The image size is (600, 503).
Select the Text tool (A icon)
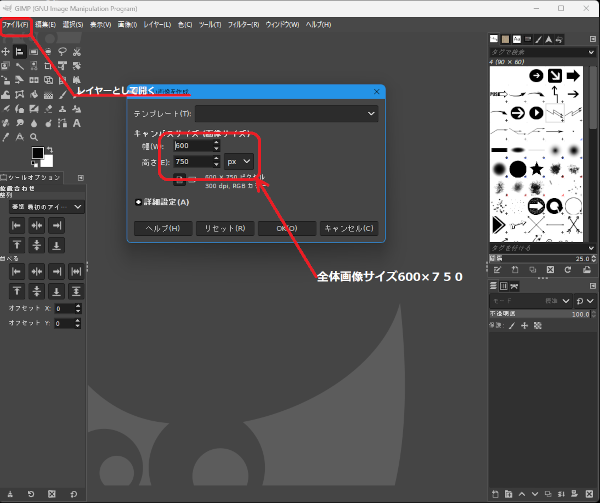[77, 123]
